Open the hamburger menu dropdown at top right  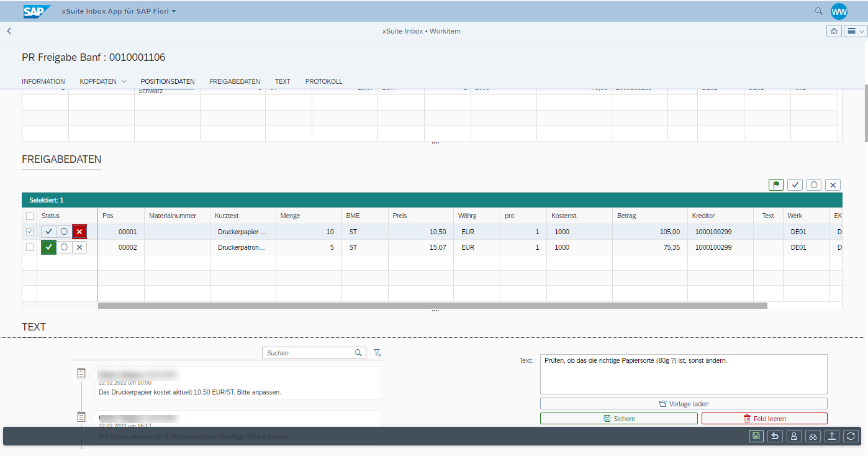coord(855,31)
